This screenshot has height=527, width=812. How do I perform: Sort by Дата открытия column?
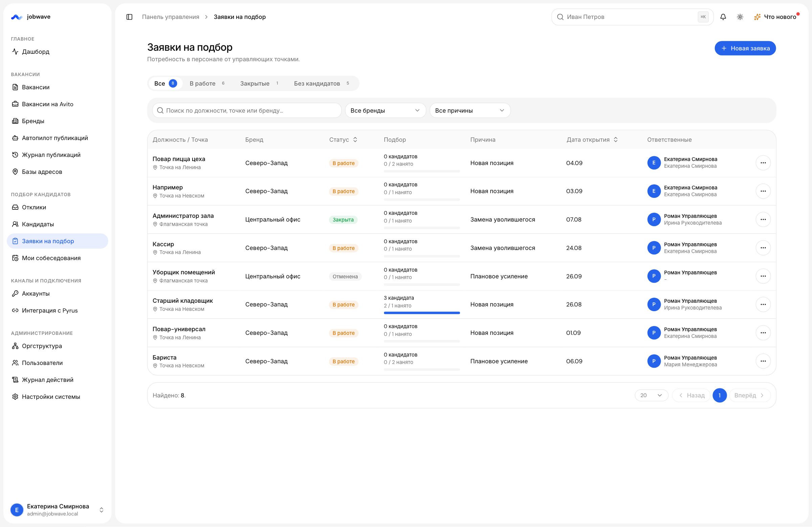pos(592,139)
